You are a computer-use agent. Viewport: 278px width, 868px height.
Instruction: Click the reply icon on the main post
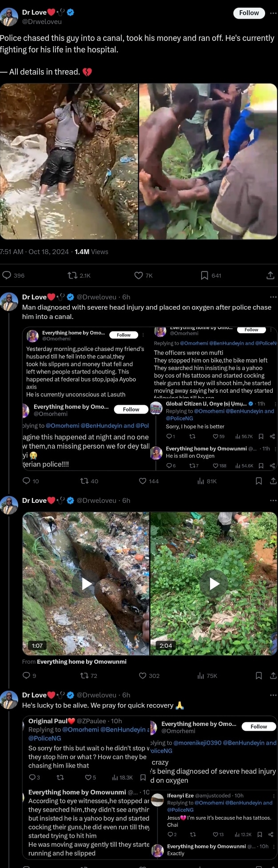click(x=7, y=275)
